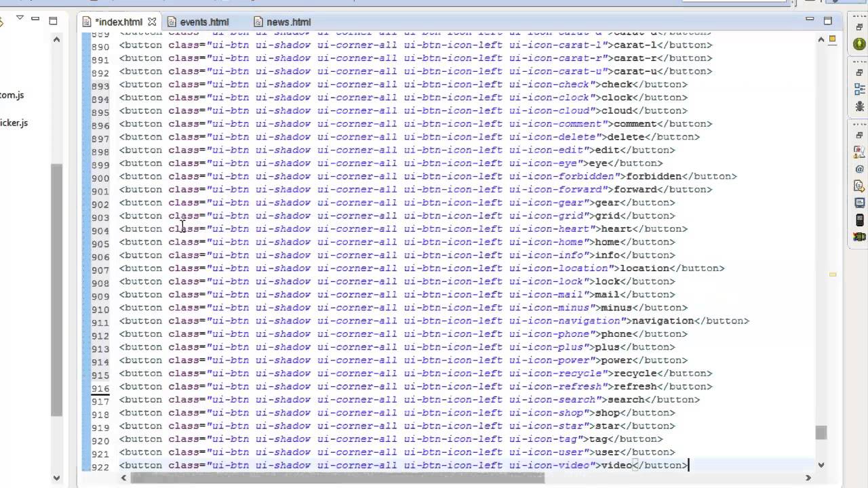Open the phone-shaped Devices view icon
The image size is (868, 488).
click(860, 220)
